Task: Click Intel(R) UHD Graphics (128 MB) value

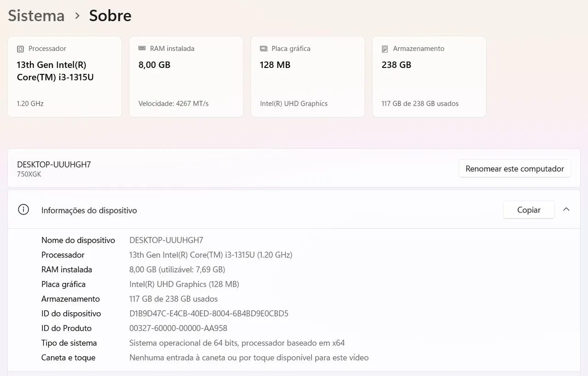Action: [184, 284]
